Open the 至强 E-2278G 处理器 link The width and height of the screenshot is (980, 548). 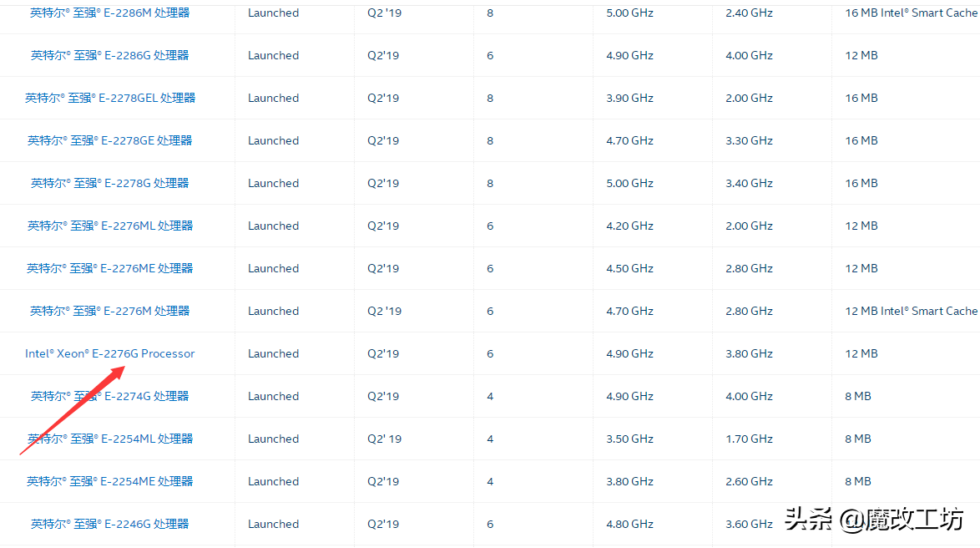pyautogui.click(x=110, y=183)
